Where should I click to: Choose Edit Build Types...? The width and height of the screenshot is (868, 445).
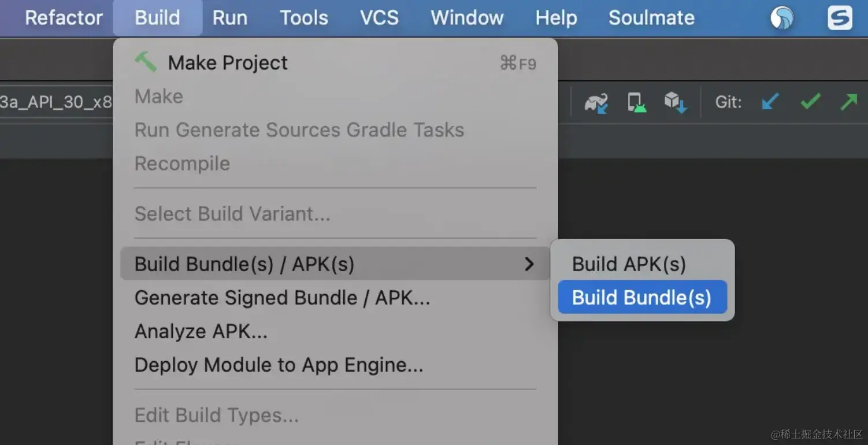click(x=335, y=414)
